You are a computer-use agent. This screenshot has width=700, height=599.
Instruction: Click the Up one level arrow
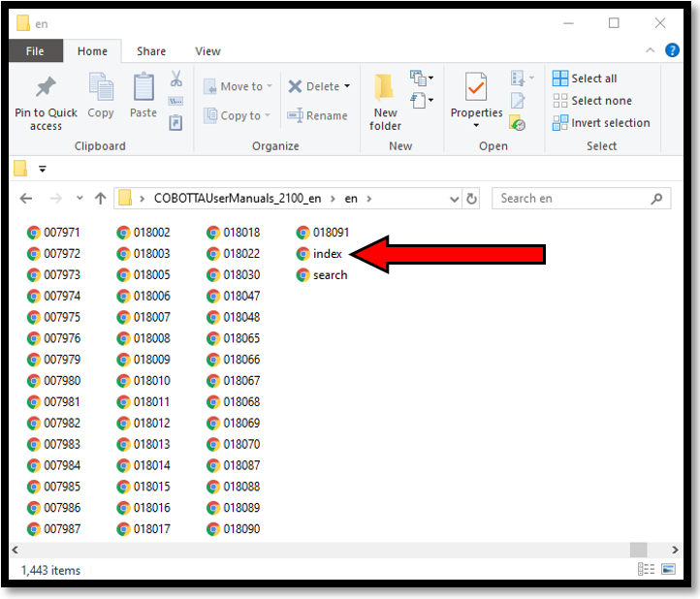click(101, 198)
